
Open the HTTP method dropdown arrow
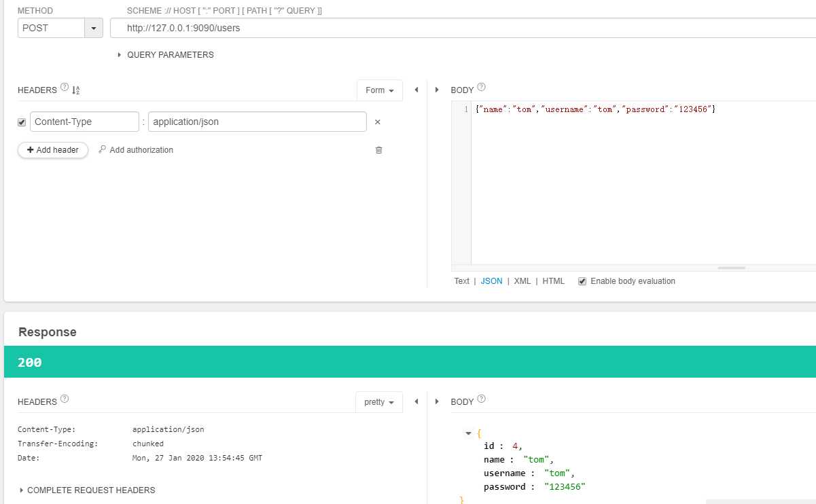point(93,29)
